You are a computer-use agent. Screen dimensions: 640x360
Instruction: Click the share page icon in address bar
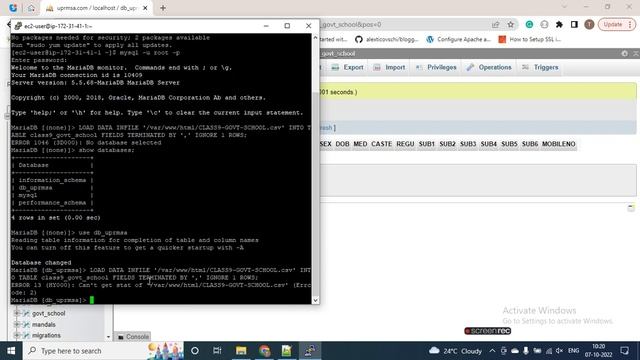pyautogui.click(x=496, y=24)
